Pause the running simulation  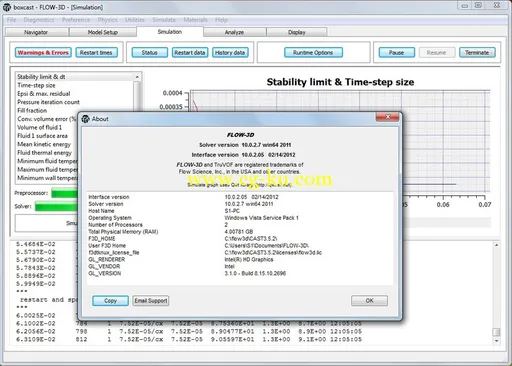pyautogui.click(x=397, y=53)
